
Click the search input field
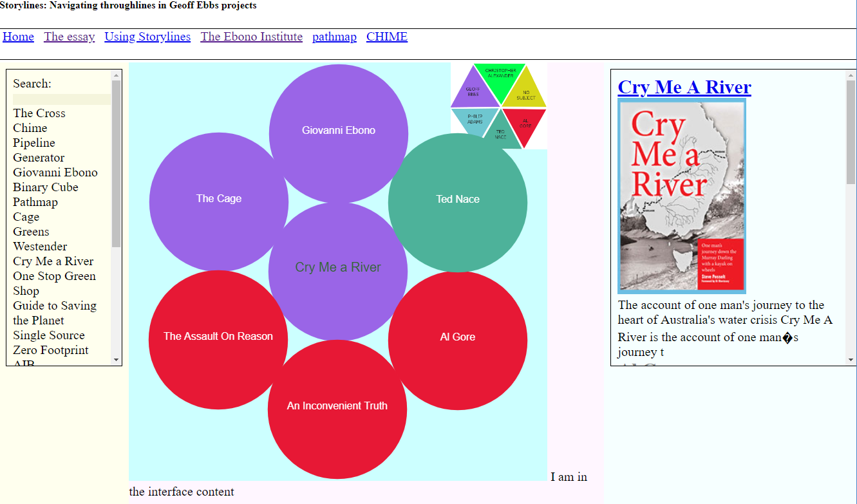pyautogui.click(x=62, y=99)
